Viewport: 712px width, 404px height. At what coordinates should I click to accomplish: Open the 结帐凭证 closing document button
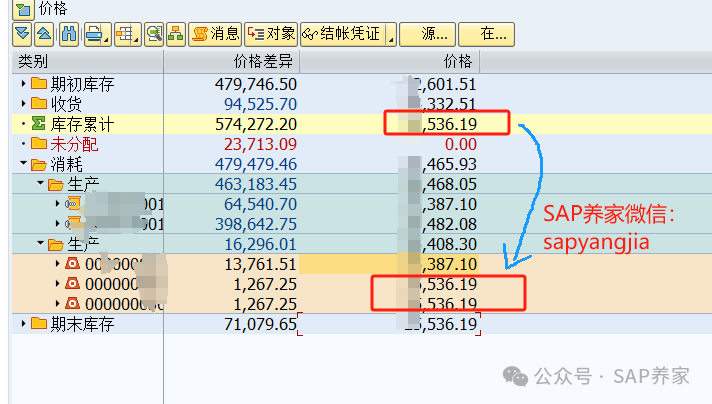pyautogui.click(x=340, y=34)
